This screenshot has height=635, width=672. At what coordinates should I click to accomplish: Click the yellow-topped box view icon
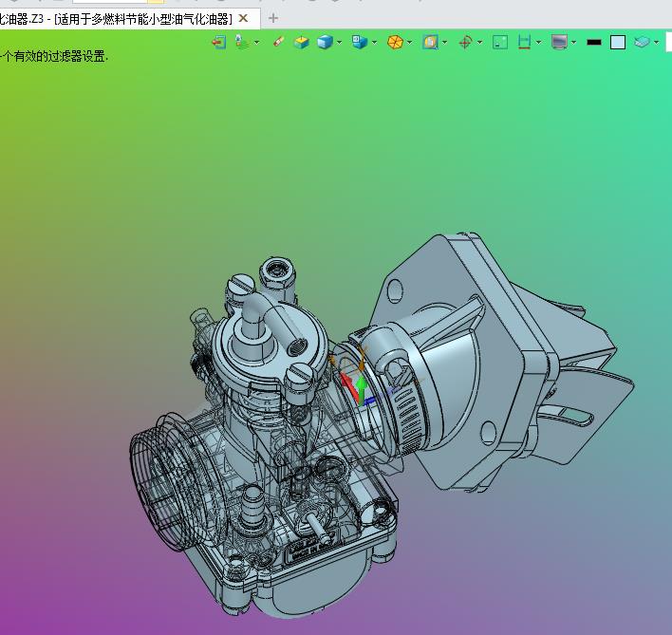(302, 42)
